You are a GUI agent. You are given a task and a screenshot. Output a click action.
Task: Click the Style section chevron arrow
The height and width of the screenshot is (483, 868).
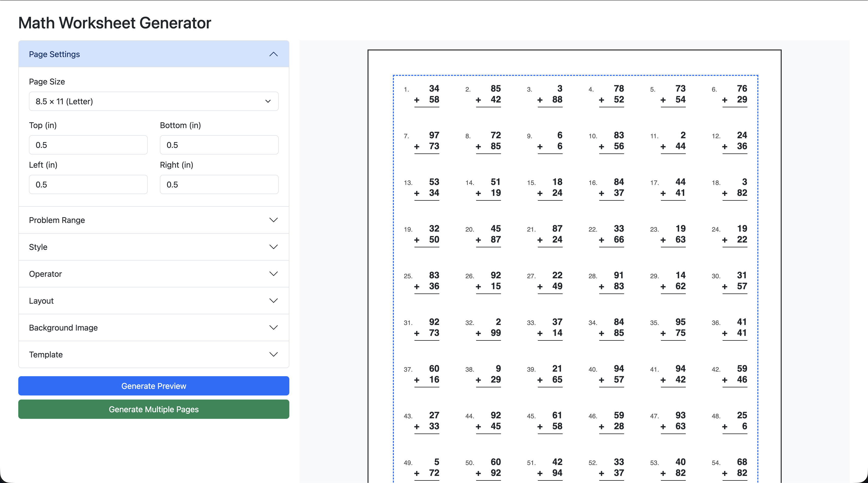coord(273,247)
